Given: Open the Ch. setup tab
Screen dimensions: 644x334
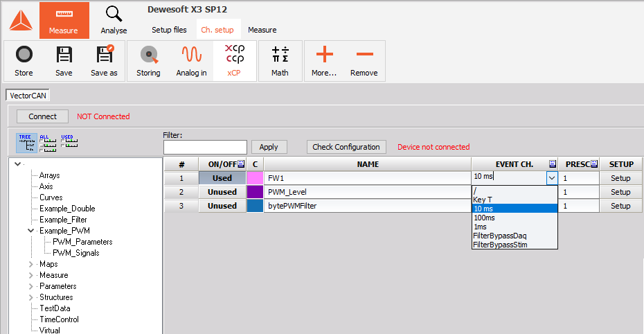Looking at the screenshot, I should click(x=217, y=30).
